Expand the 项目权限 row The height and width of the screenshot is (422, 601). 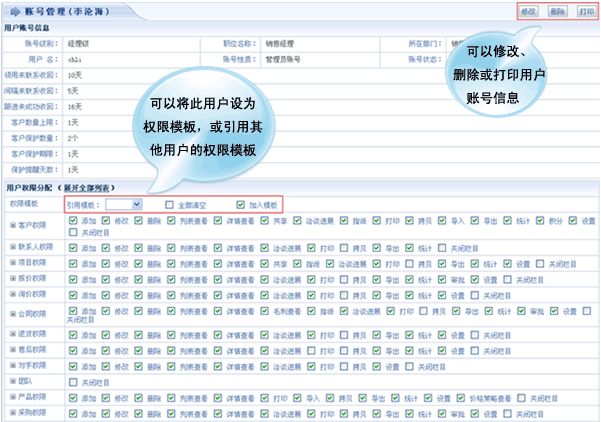click(13, 263)
